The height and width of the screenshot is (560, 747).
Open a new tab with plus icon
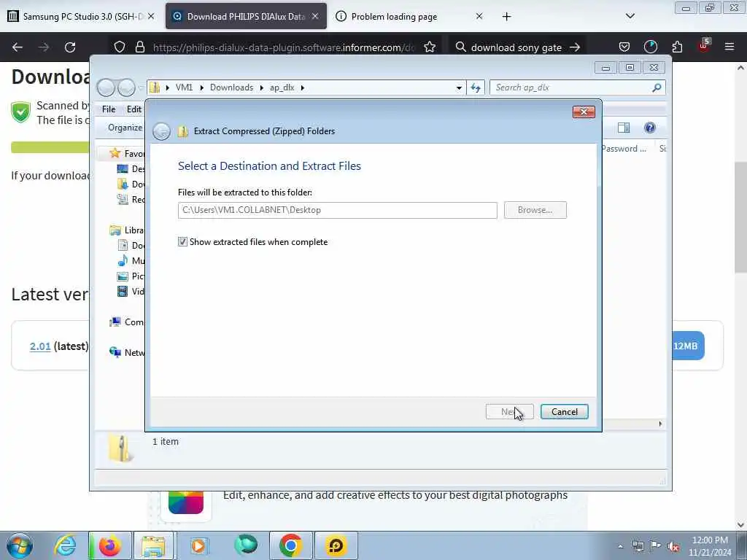(x=506, y=17)
